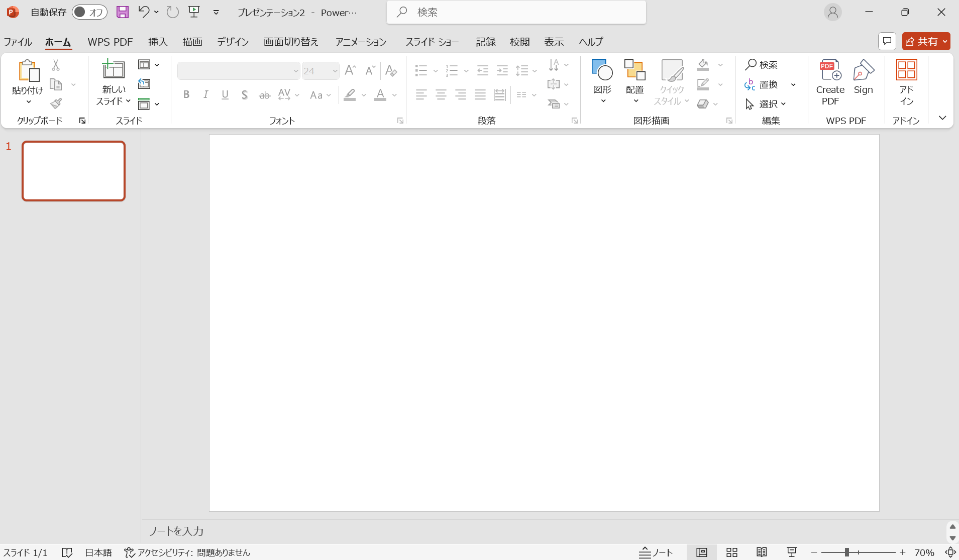Select the Format Painter
The width and height of the screenshot is (959, 560).
click(x=56, y=103)
